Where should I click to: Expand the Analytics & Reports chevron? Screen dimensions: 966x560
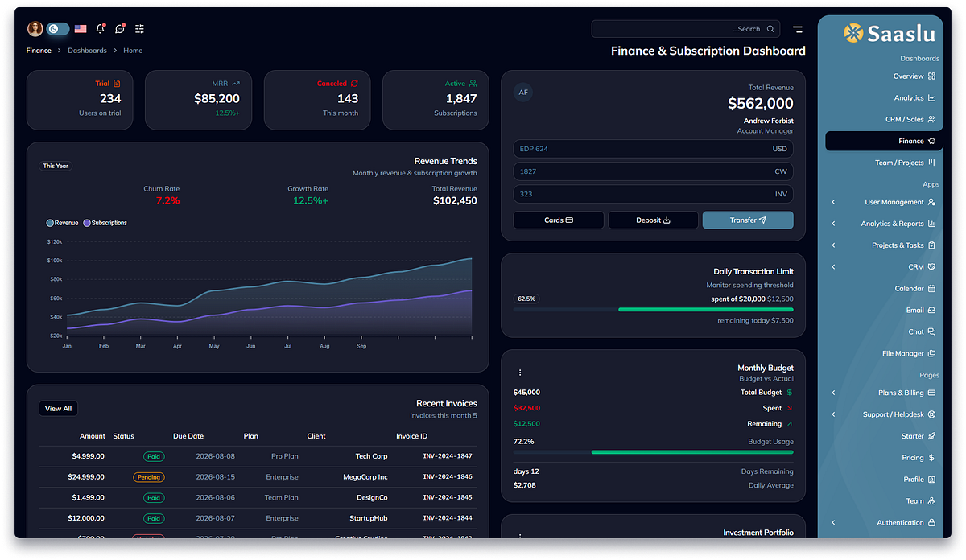tap(833, 224)
